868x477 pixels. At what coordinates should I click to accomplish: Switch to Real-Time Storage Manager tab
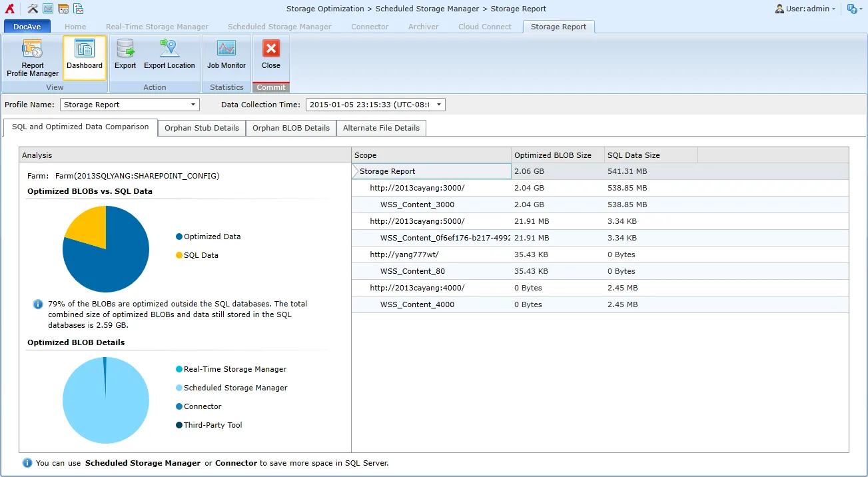[157, 27]
